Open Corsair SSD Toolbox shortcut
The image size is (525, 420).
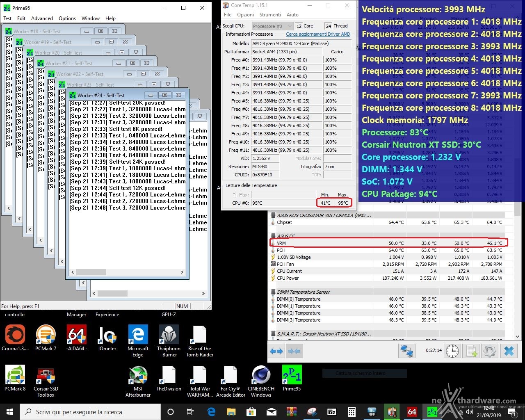point(46,381)
